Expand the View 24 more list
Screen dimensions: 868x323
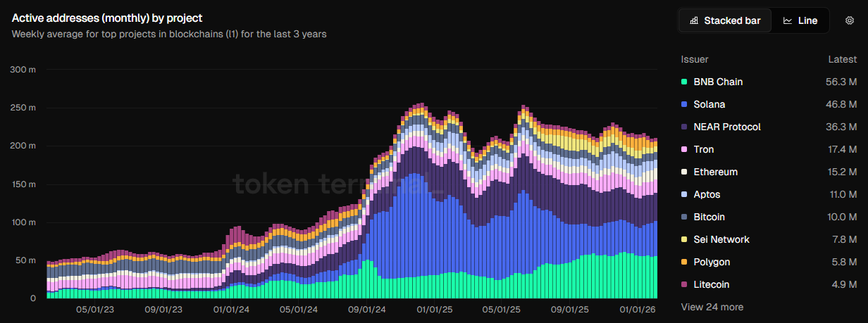712,307
